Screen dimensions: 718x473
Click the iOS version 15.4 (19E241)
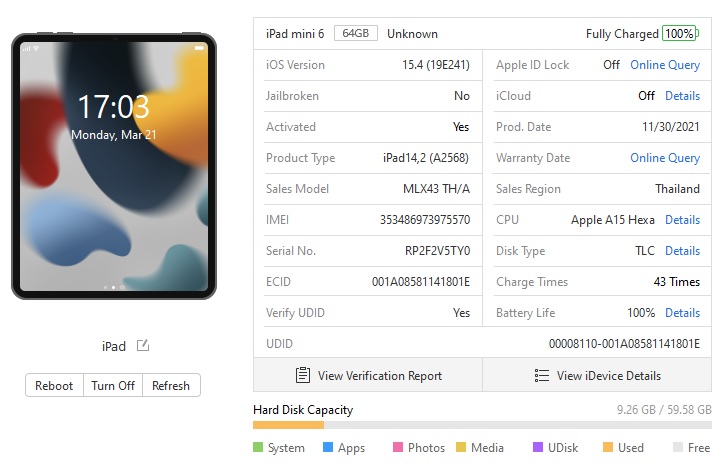click(x=436, y=65)
